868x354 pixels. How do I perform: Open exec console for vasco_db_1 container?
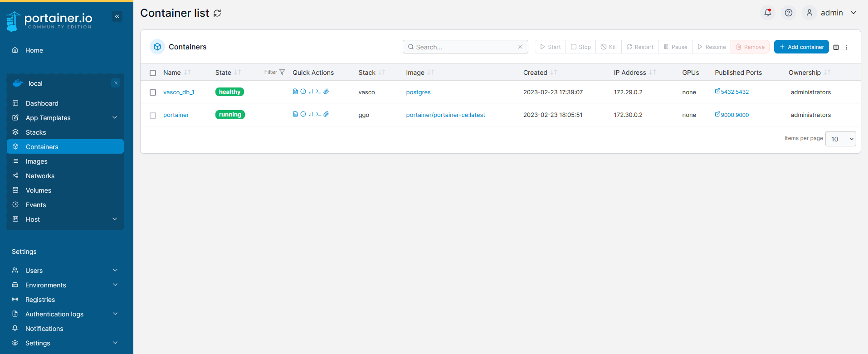point(318,92)
